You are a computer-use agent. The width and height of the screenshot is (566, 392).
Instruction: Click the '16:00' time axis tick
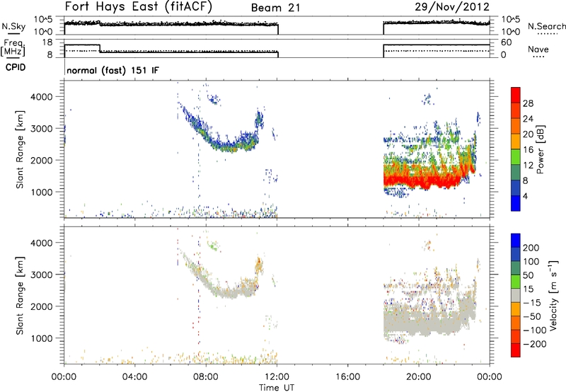(347, 377)
